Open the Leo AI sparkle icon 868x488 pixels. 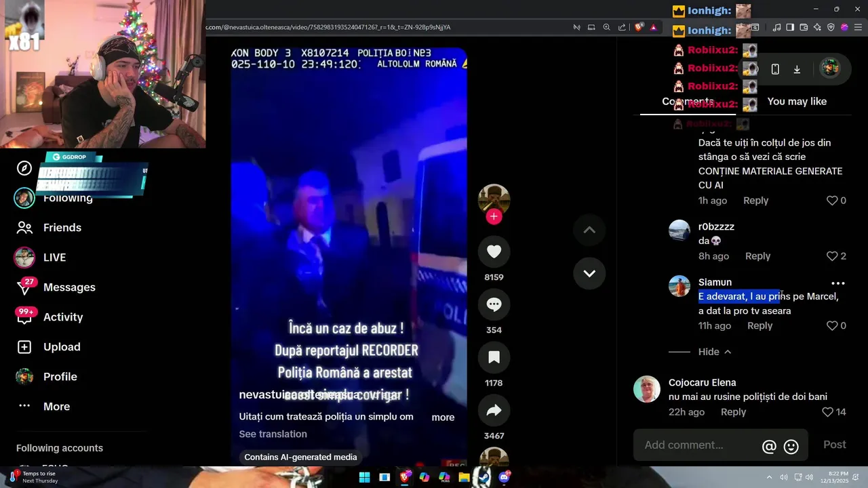pos(817,27)
